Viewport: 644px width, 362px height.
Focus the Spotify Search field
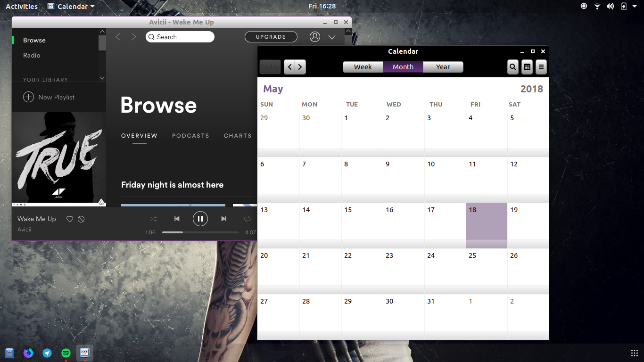(x=180, y=37)
